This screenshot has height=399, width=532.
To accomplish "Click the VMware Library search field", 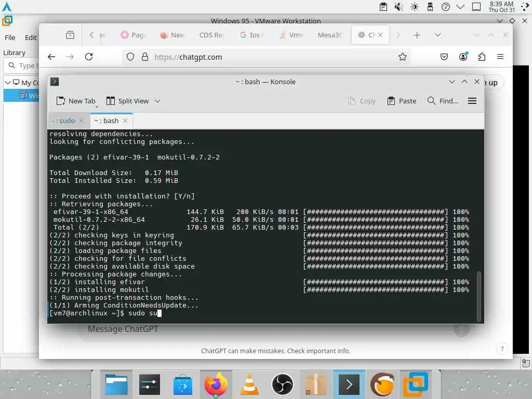I will [22, 65].
